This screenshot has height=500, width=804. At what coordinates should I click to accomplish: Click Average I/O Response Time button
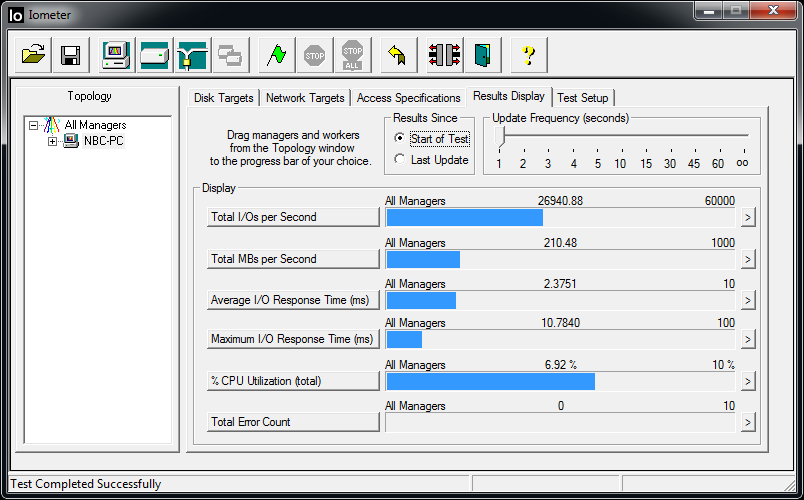tap(293, 300)
